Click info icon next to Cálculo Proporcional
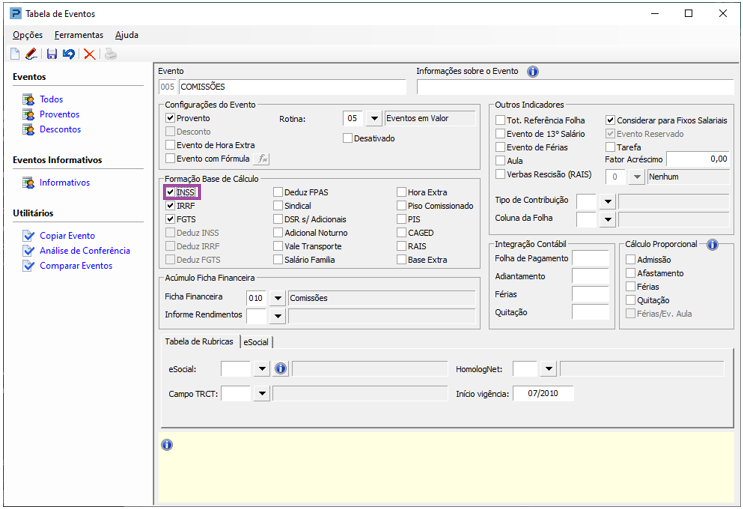The height and width of the screenshot is (509, 743). pos(712,245)
